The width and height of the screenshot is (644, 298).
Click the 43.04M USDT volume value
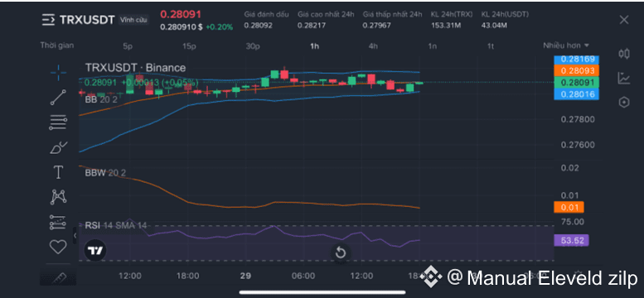coord(494,26)
